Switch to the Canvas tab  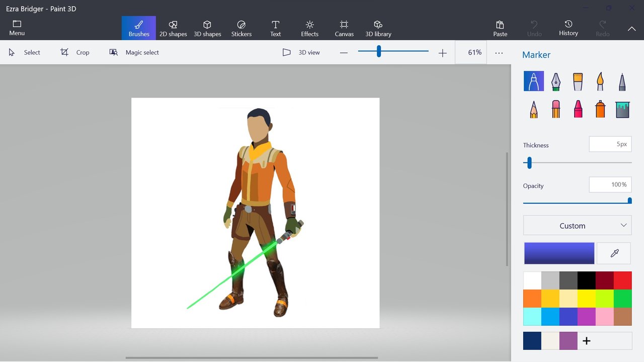click(x=344, y=28)
